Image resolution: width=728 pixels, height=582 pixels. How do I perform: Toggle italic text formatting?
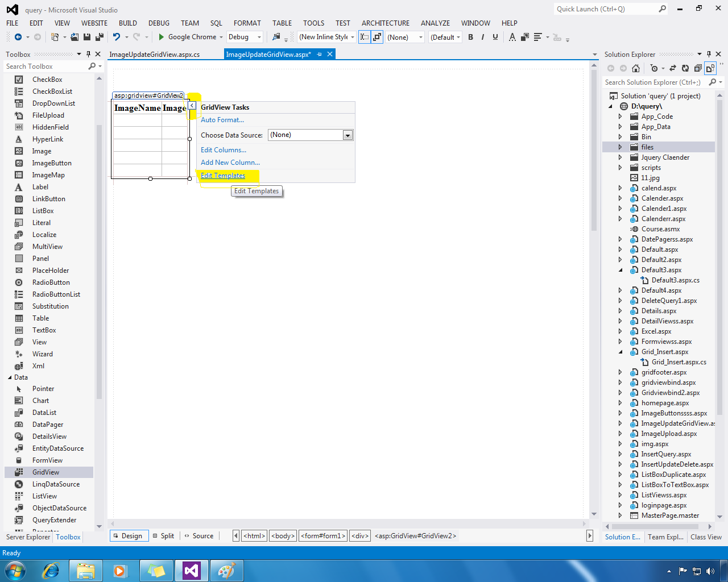click(482, 36)
